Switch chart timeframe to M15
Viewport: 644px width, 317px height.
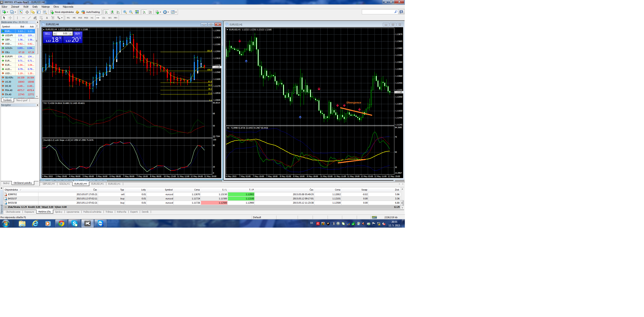[x=80, y=18]
